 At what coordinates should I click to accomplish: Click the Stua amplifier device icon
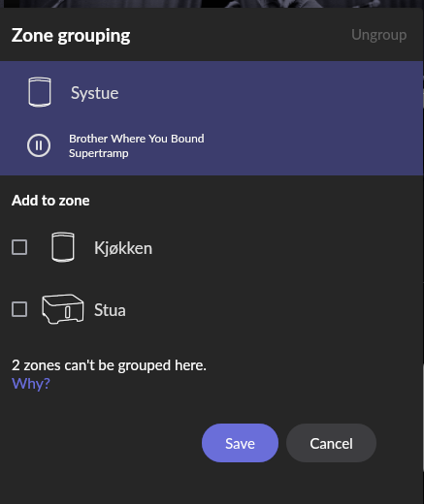tap(63, 309)
